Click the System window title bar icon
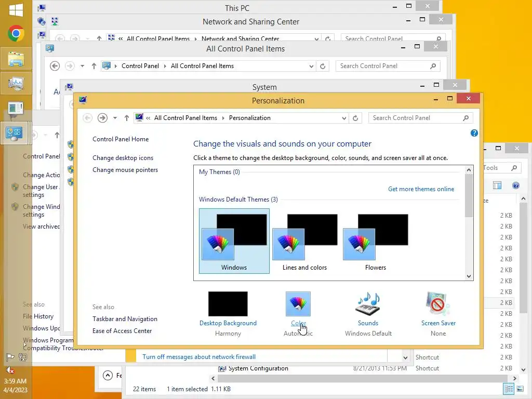This screenshot has width=532, height=399. coord(69,87)
